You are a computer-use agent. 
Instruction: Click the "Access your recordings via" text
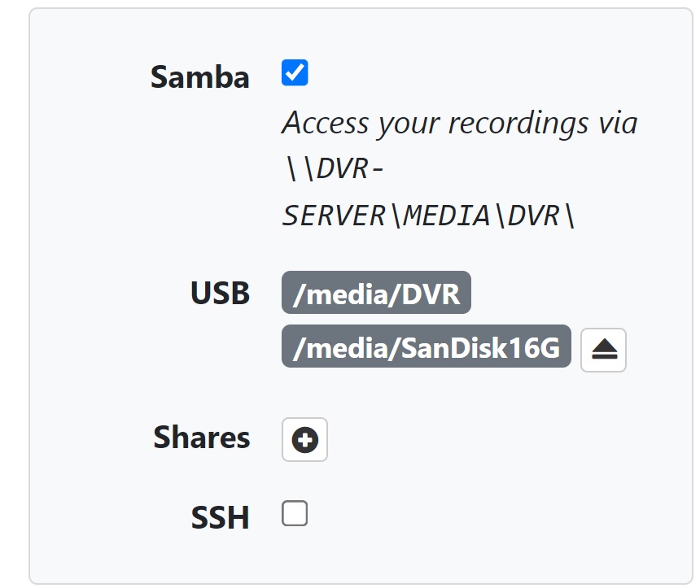click(459, 123)
